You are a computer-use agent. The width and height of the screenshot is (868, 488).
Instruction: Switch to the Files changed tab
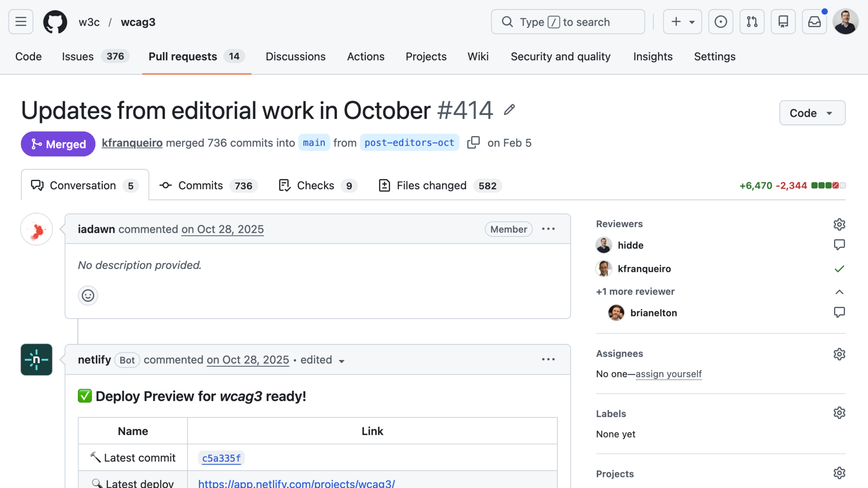point(440,185)
